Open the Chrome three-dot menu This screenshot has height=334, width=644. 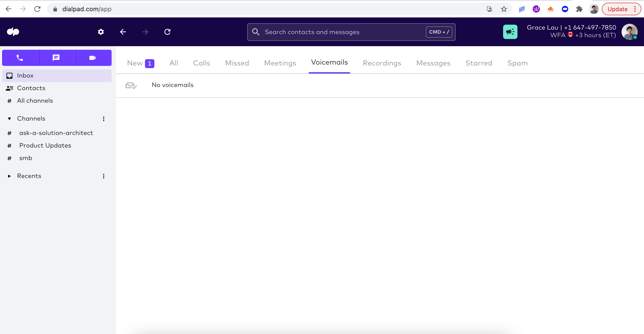[x=635, y=9]
